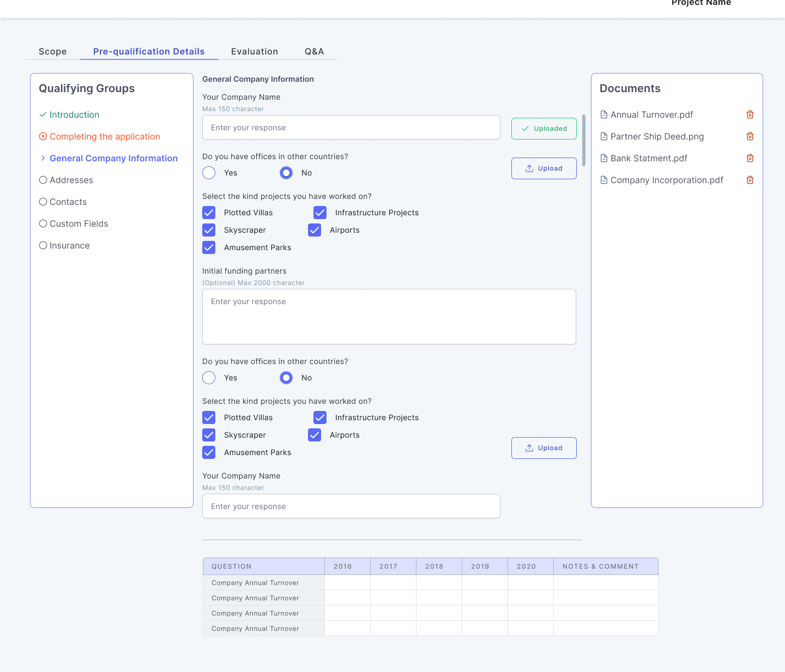This screenshot has height=672, width=785.
Task: Select the Addresses qualifying group
Action: tap(71, 180)
